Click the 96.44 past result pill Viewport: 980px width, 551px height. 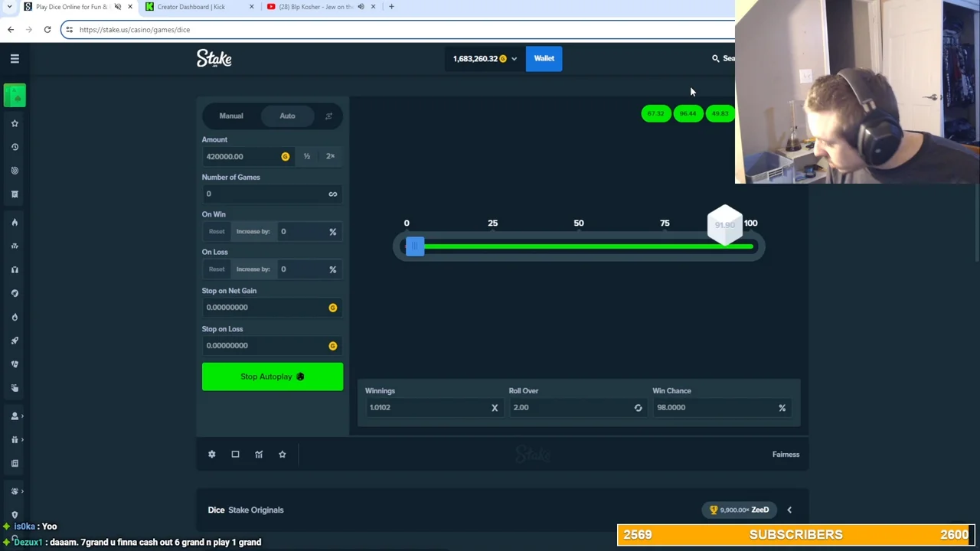point(688,114)
